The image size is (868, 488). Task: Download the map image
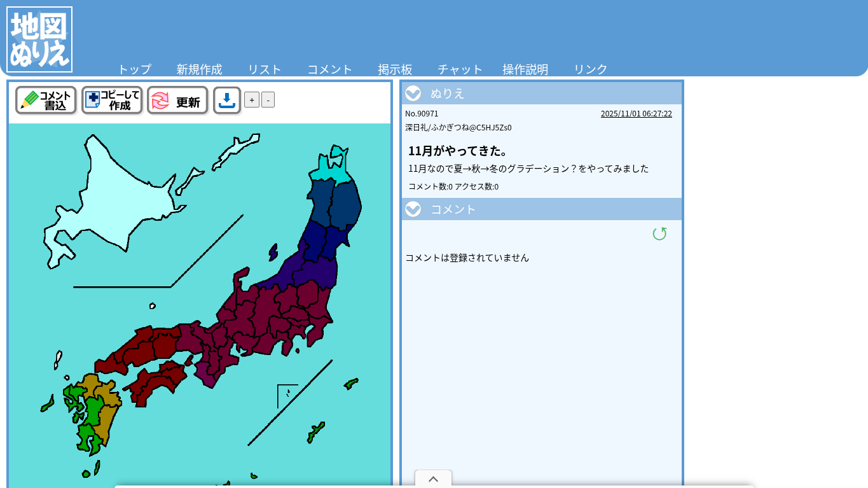tap(227, 101)
